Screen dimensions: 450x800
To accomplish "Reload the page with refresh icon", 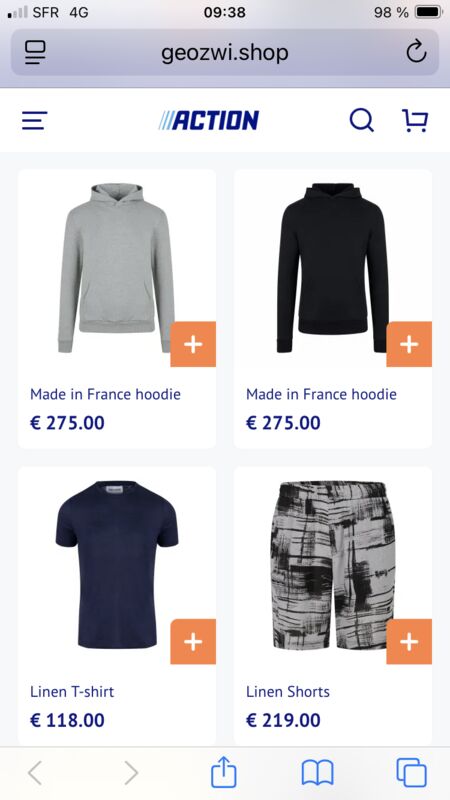I will coord(416,52).
